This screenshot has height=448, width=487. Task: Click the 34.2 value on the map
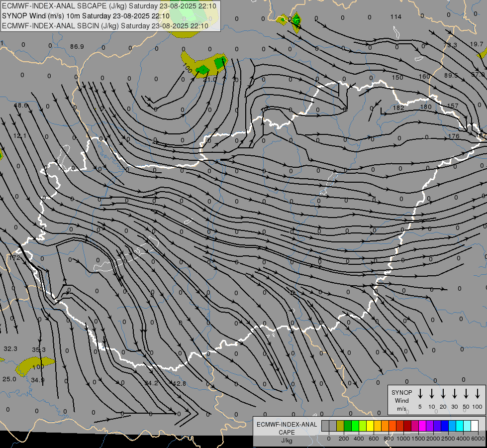152,383
